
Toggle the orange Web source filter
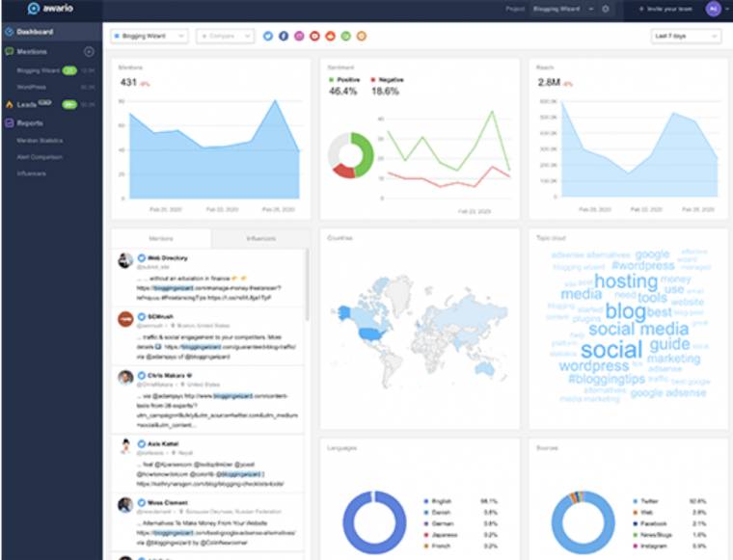pos(362,36)
